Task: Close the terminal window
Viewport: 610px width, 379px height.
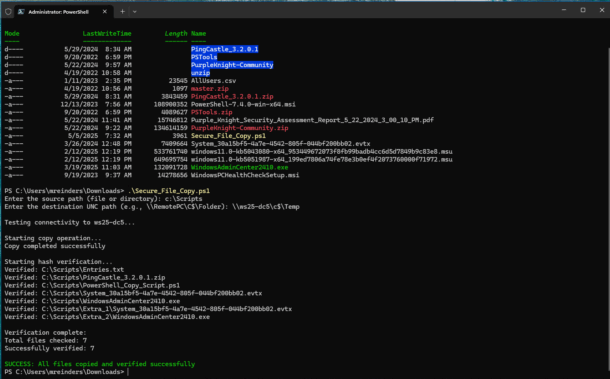Action: tap(601, 10)
